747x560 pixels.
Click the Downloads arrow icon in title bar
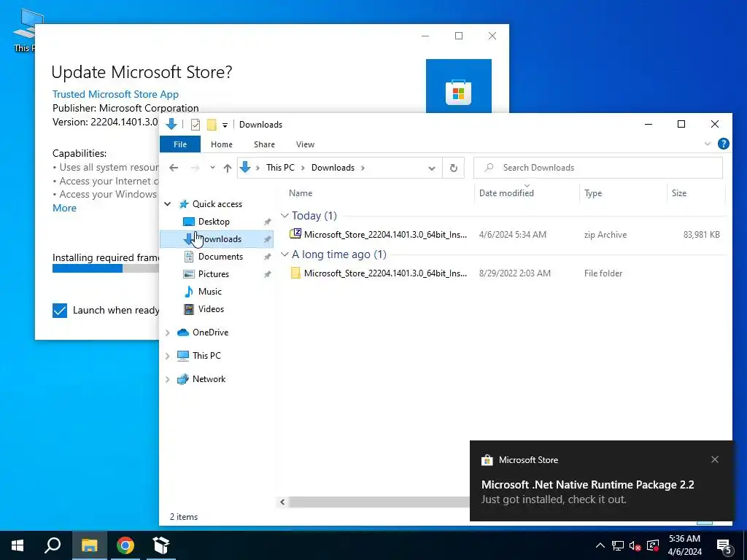tap(171, 124)
